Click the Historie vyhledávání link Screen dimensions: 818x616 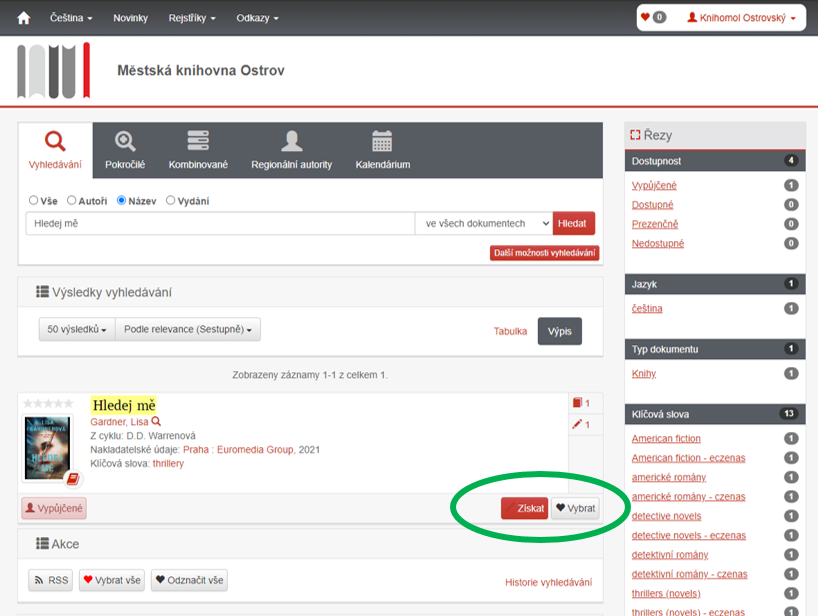[x=548, y=582]
